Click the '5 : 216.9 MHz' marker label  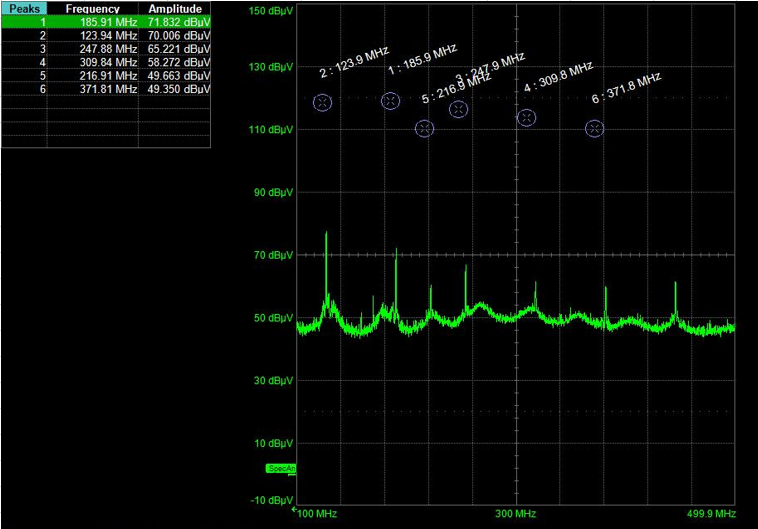point(456,88)
